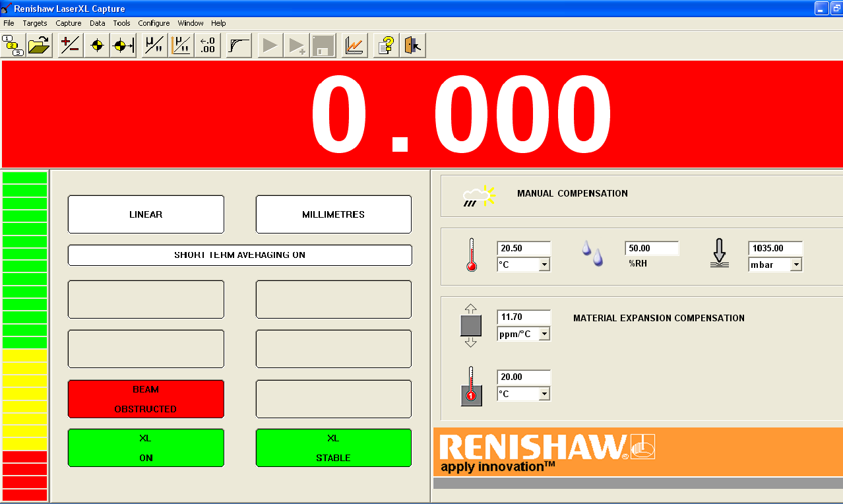The image size is (843, 504).
Task: Change decimal places with the .0 .00 icon
Action: 207,46
